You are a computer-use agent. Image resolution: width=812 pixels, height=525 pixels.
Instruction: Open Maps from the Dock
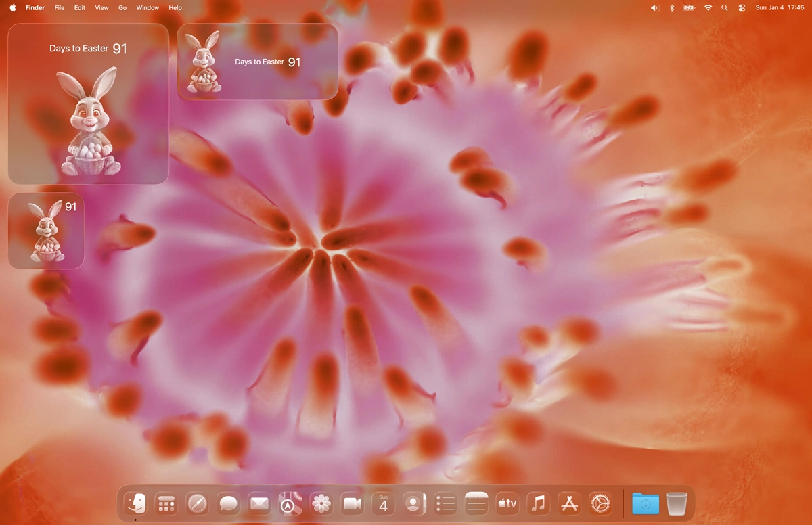(x=290, y=503)
